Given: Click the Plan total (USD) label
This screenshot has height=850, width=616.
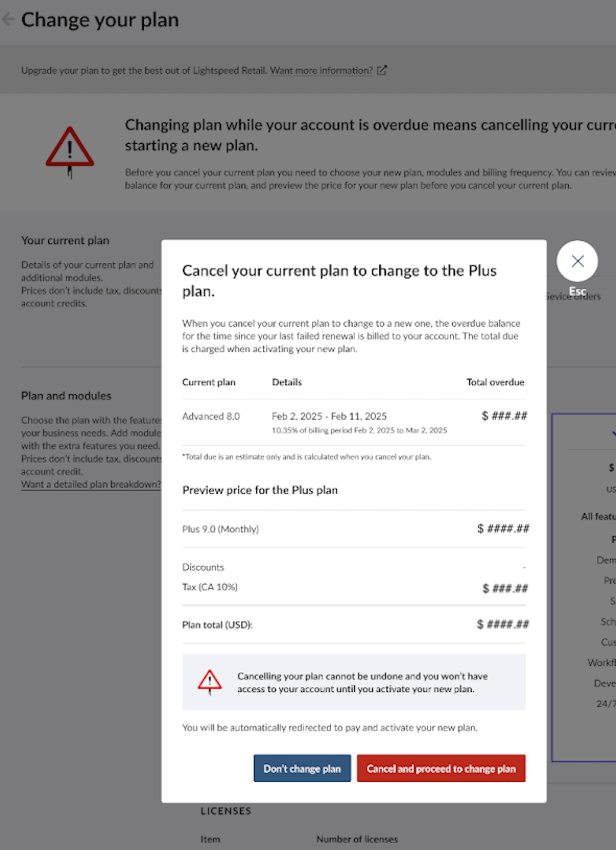Looking at the screenshot, I should click(217, 625).
